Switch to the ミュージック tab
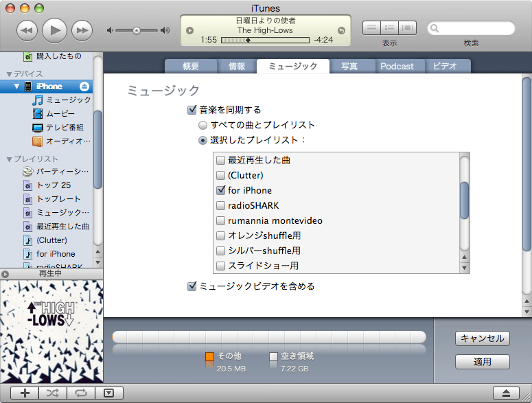The width and height of the screenshot is (532, 403). [x=293, y=66]
